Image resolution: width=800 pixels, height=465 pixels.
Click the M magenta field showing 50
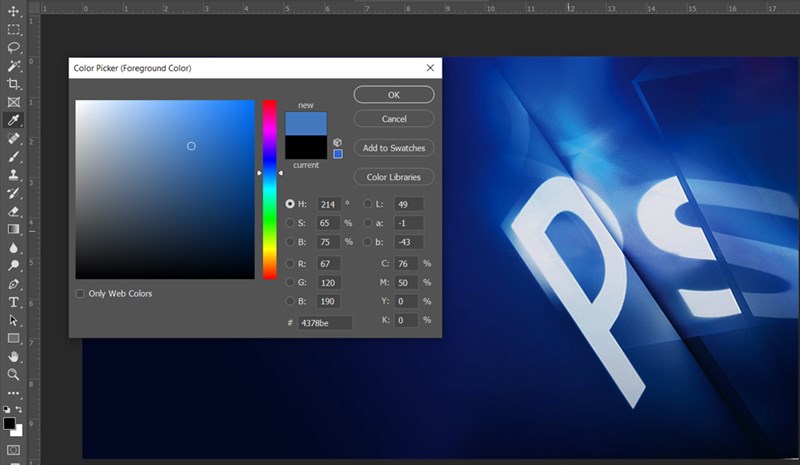(406, 283)
